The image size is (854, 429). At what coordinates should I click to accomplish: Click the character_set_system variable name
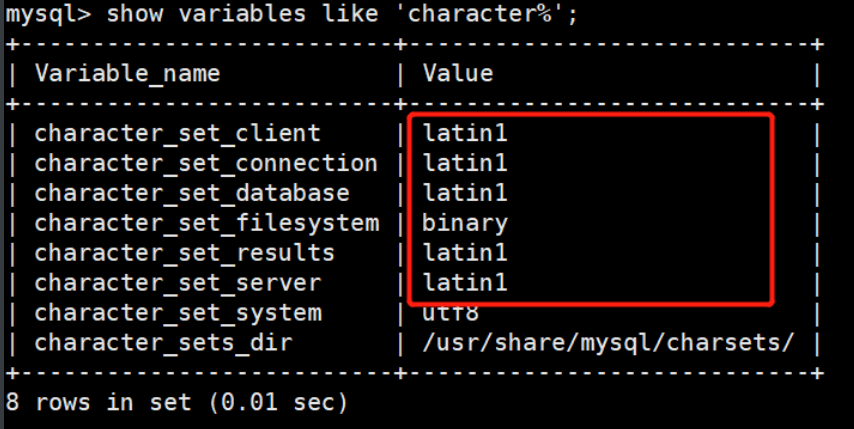pos(178,313)
